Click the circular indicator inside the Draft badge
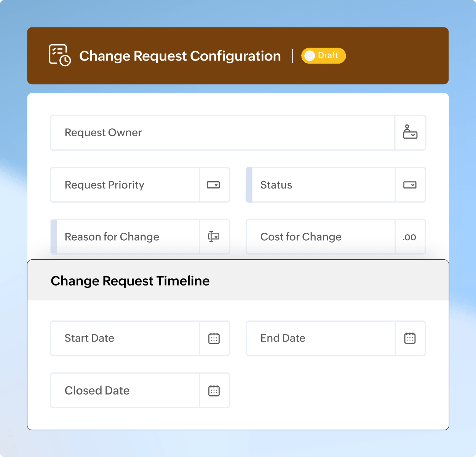 tap(310, 55)
